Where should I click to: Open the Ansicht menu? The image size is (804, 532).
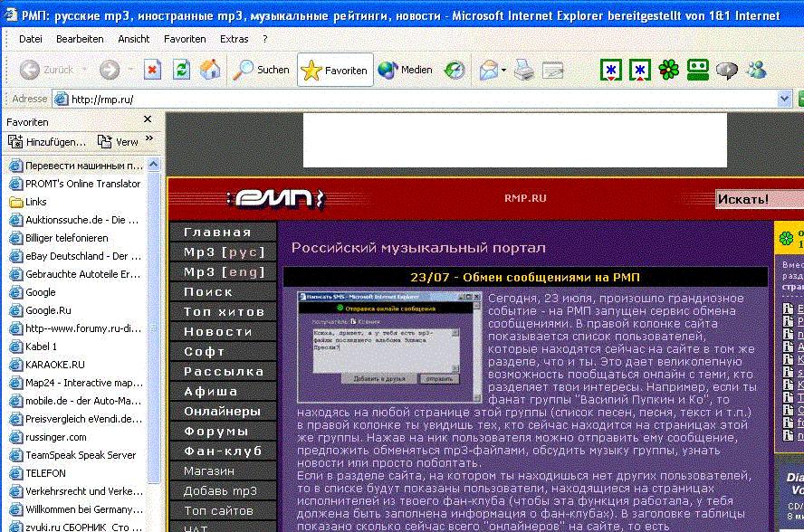click(x=134, y=39)
